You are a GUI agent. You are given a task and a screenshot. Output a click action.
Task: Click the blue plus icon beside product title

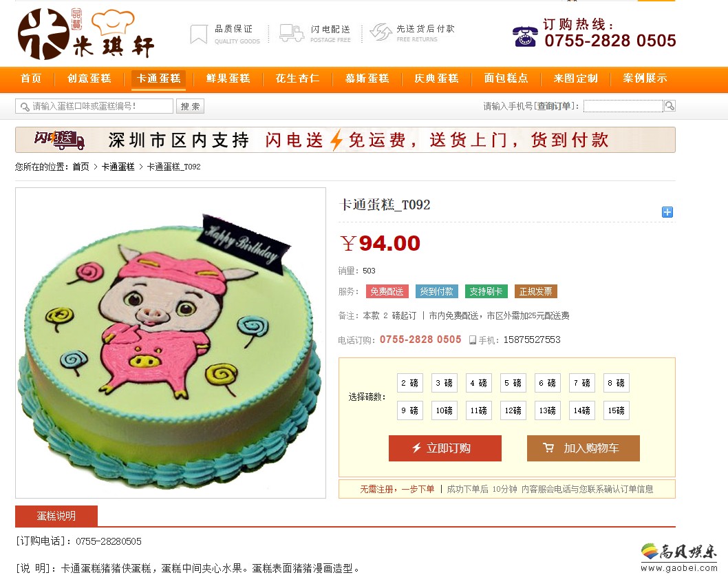[667, 212]
